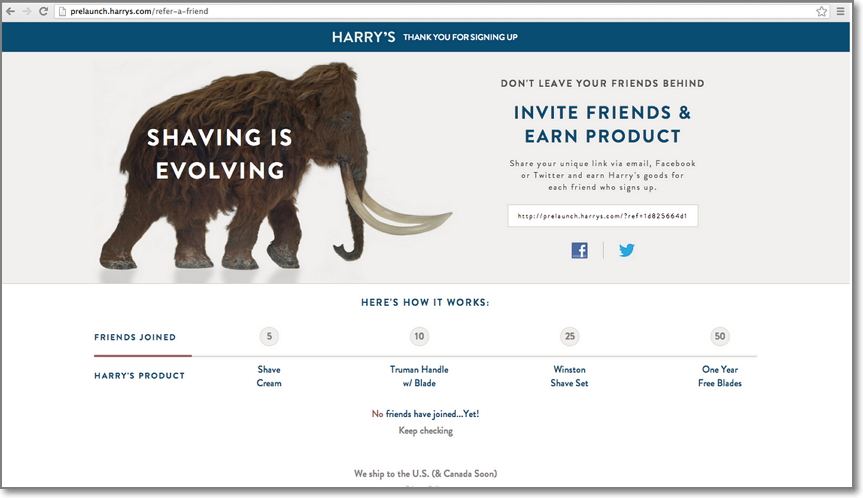Click the woolly mammoth image
This screenshot has height=498, width=863.
pos(275,168)
